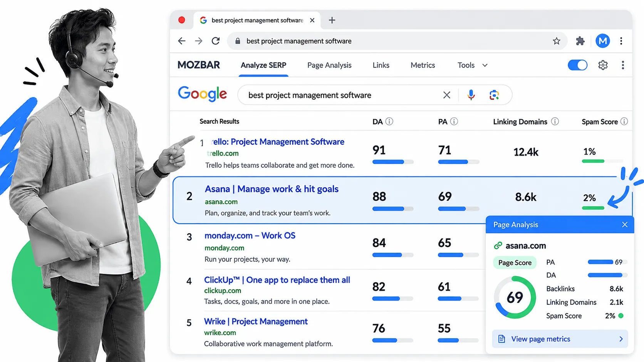
Task: Click the Page Score badge
Action: [x=515, y=263]
